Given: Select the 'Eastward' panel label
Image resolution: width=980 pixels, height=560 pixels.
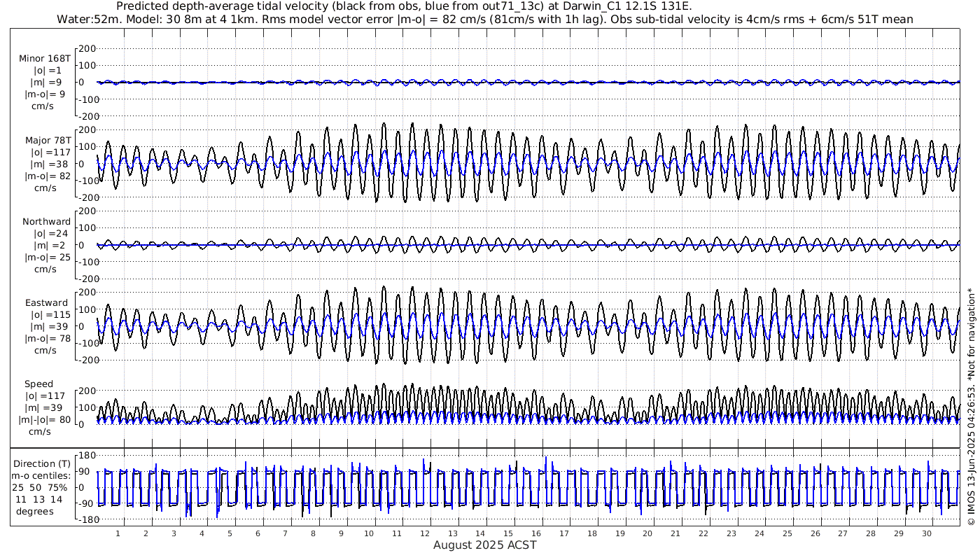Looking at the screenshot, I should click(x=46, y=303).
